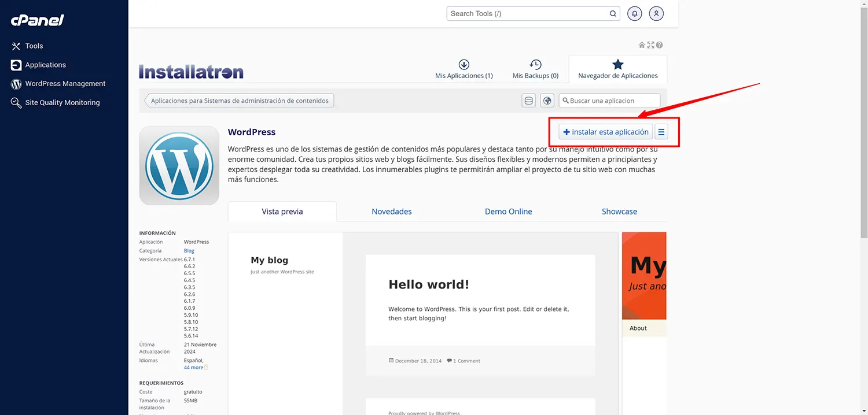Open the user account icon
Screen dimensions: 868x415
656,13
